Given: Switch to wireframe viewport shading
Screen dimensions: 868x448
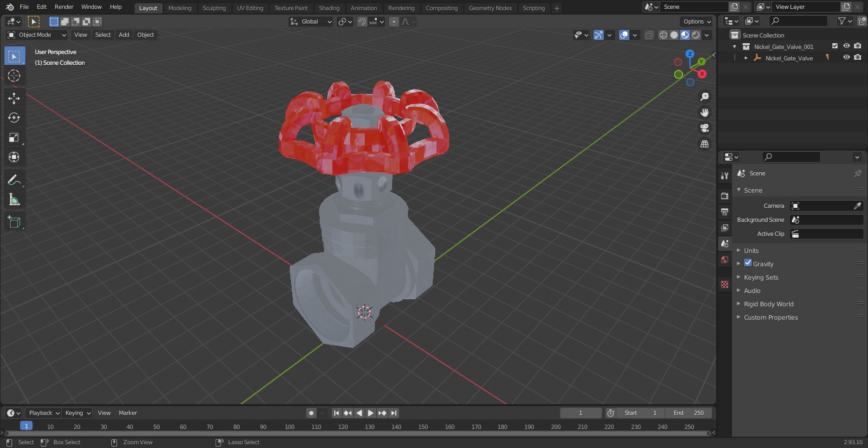Looking at the screenshot, I should pyautogui.click(x=663, y=35).
